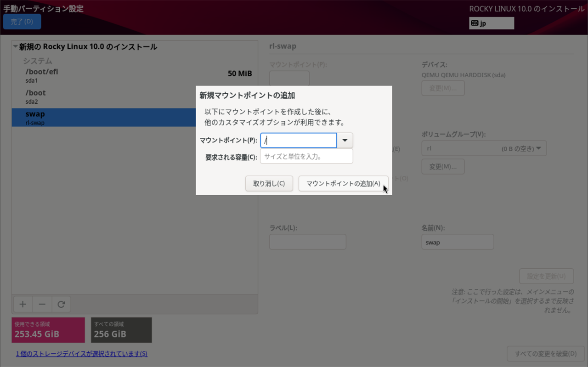Open the mount point dropdown arrow
Screen dimensions: 588x367
[344, 140]
